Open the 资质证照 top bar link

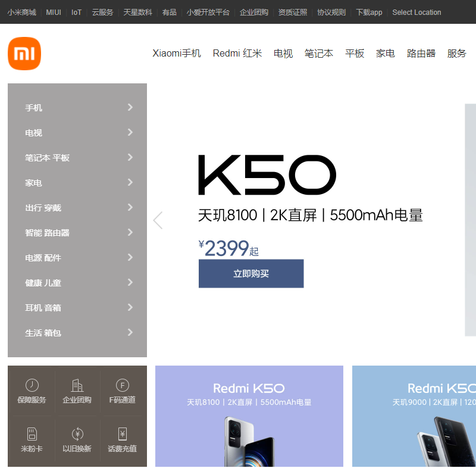pyautogui.click(x=293, y=13)
